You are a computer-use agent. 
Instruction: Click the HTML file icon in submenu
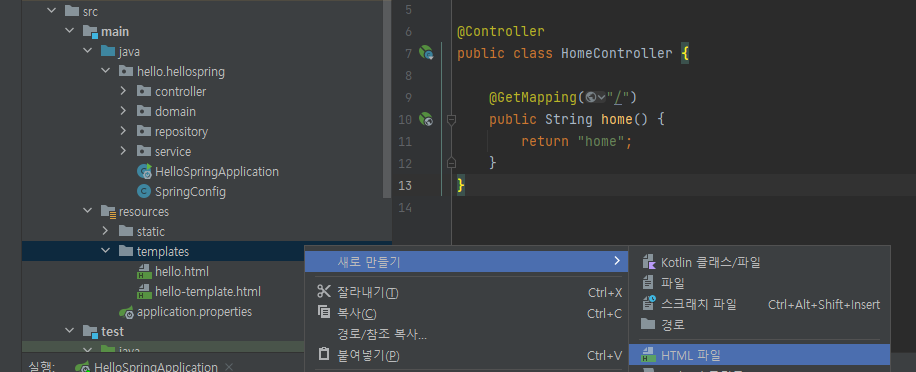pyautogui.click(x=648, y=354)
